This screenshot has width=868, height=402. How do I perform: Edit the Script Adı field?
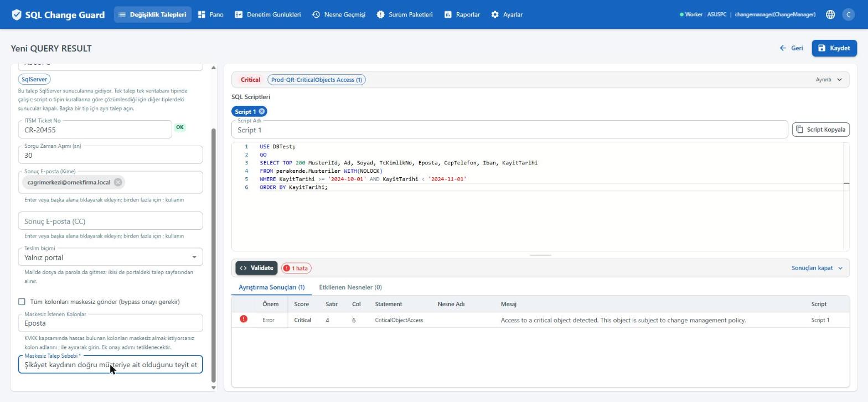click(x=509, y=130)
